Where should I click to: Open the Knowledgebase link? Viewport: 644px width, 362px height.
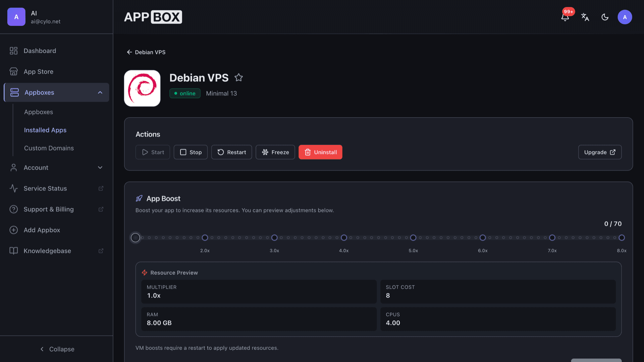tap(56, 251)
